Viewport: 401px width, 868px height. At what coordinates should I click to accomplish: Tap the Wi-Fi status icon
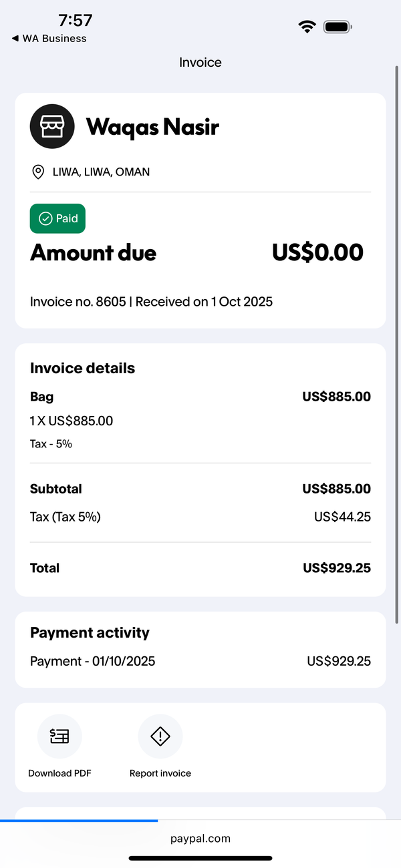point(307,27)
